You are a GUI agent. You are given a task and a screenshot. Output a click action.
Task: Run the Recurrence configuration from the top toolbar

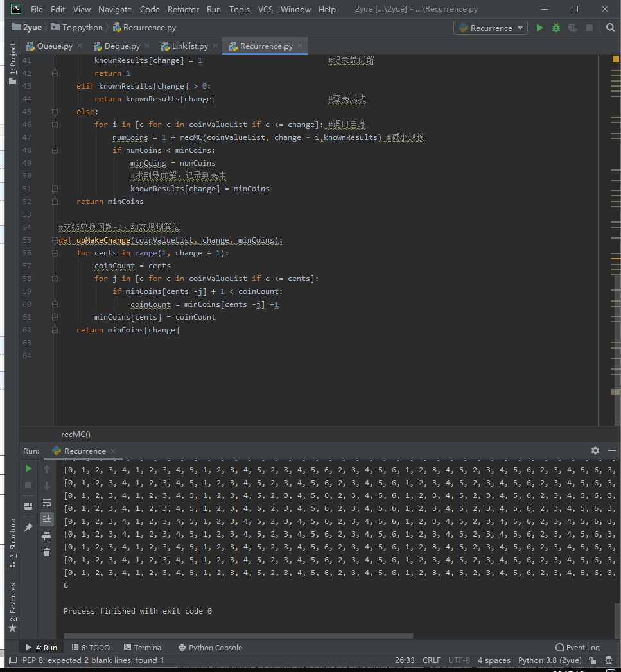pyautogui.click(x=539, y=28)
